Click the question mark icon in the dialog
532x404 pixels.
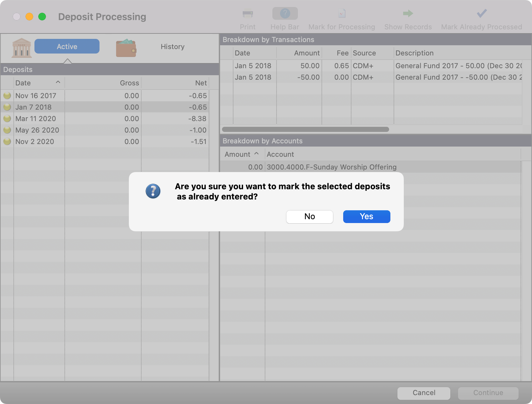click(153, 191)
